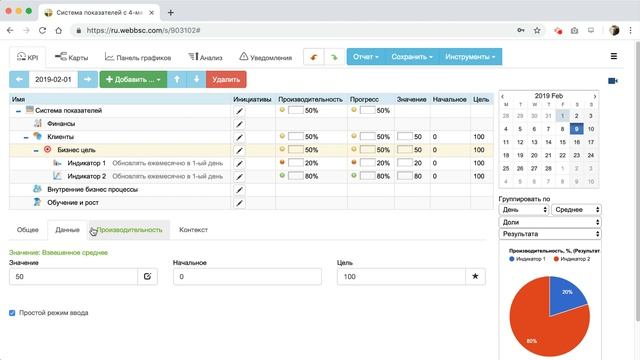Screen dimensions: 640x360
Task: Open the Данные tab
Action: pos(67,230)
